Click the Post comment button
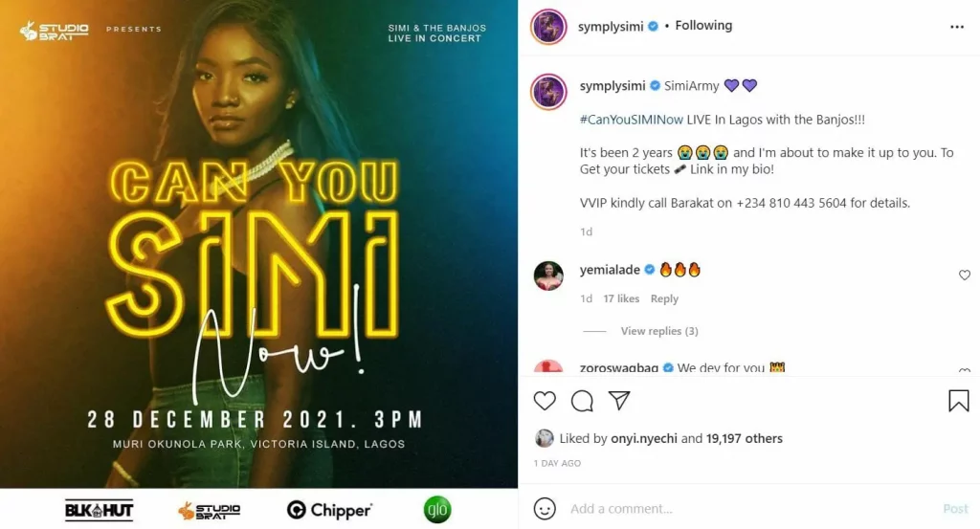Image resolution: width=980 pixels, height=529 pixels. tap(955, 508)
